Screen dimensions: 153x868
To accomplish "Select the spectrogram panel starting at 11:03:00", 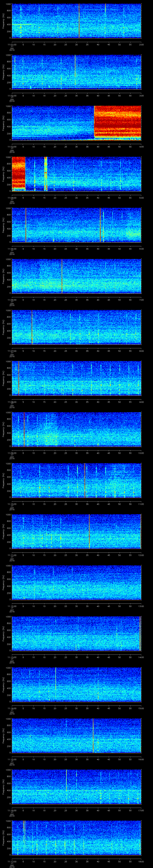I will click(x=77, y=123).
